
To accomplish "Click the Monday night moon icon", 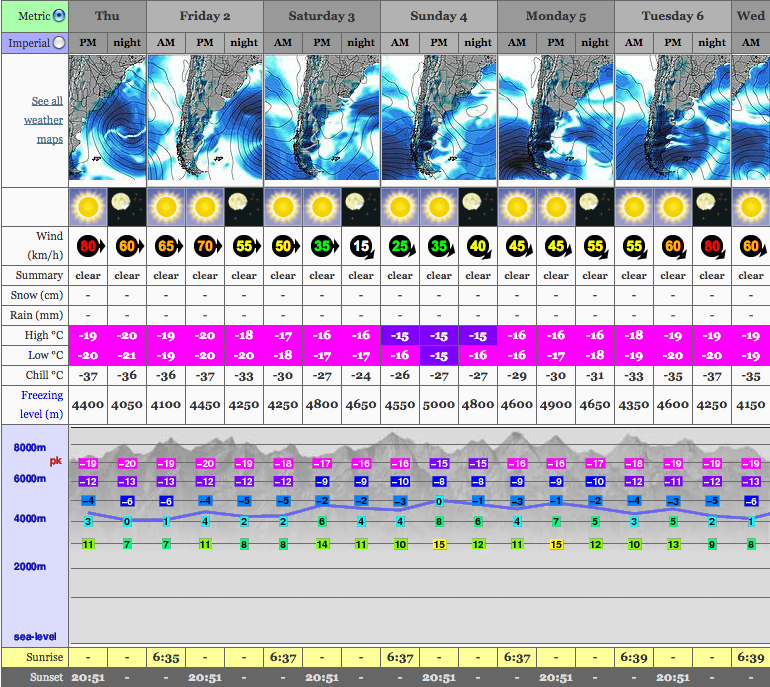I will tap(595, 207).
